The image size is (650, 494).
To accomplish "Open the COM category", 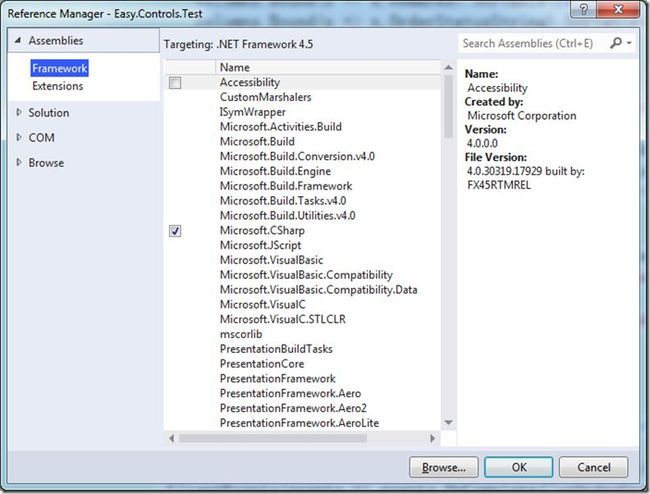I will [x=41, y=138].
